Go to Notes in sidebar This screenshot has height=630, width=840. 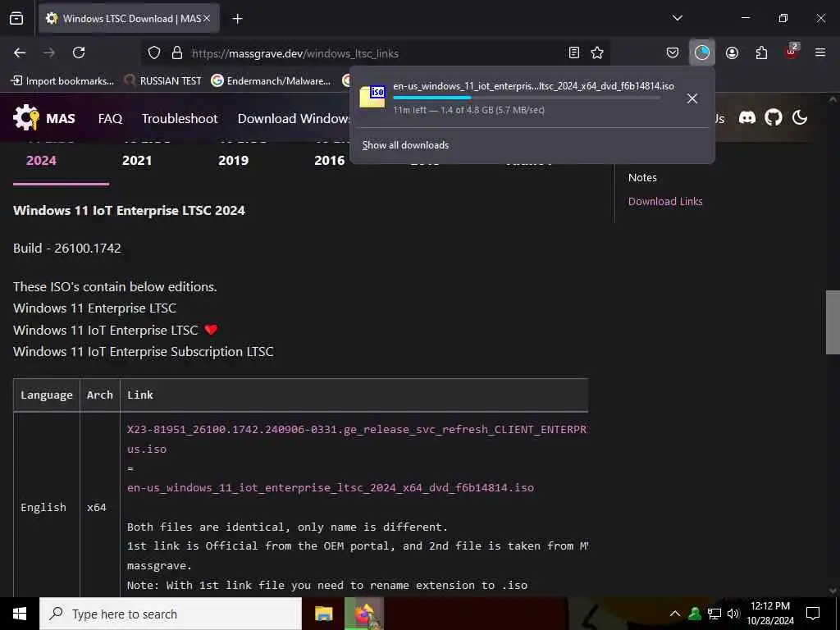(x=642, y=177)
